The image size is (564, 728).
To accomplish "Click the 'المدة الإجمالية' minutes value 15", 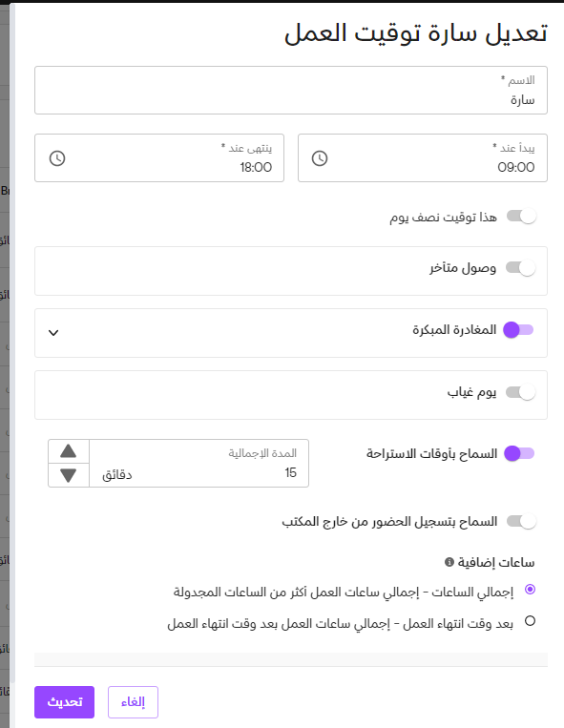I will (x=290, y=472).
